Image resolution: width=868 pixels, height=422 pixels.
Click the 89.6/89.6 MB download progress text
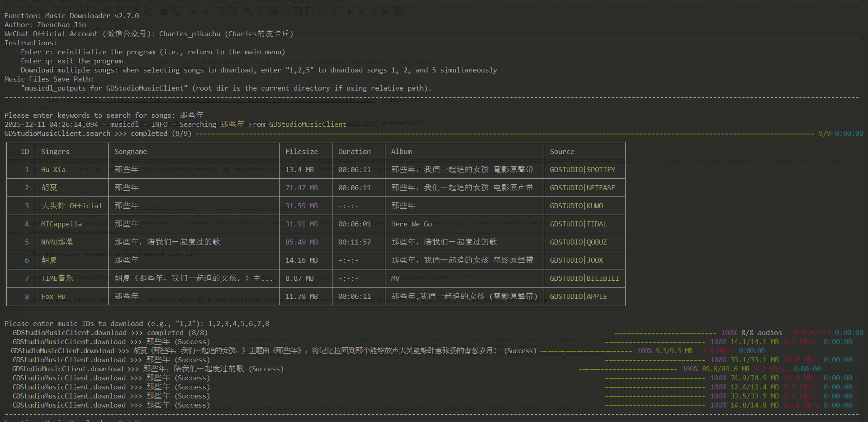[726, 369]
